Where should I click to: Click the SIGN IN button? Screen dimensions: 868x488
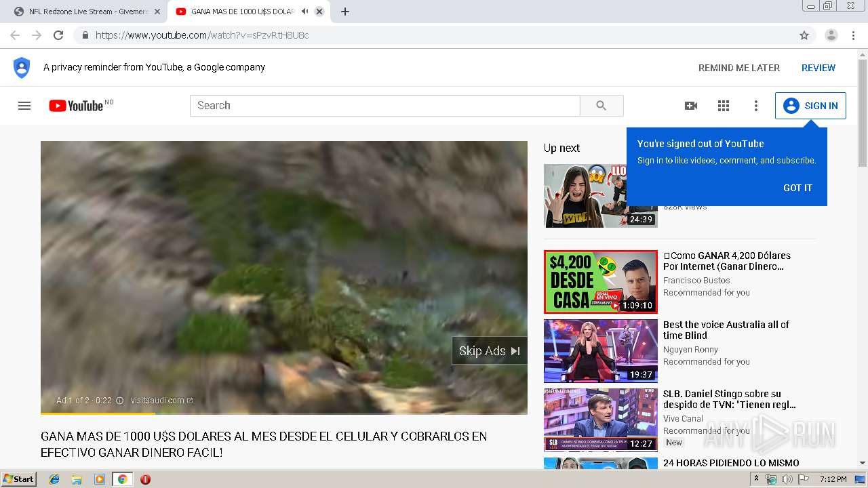pyautogui.click(x=810, y=106)
